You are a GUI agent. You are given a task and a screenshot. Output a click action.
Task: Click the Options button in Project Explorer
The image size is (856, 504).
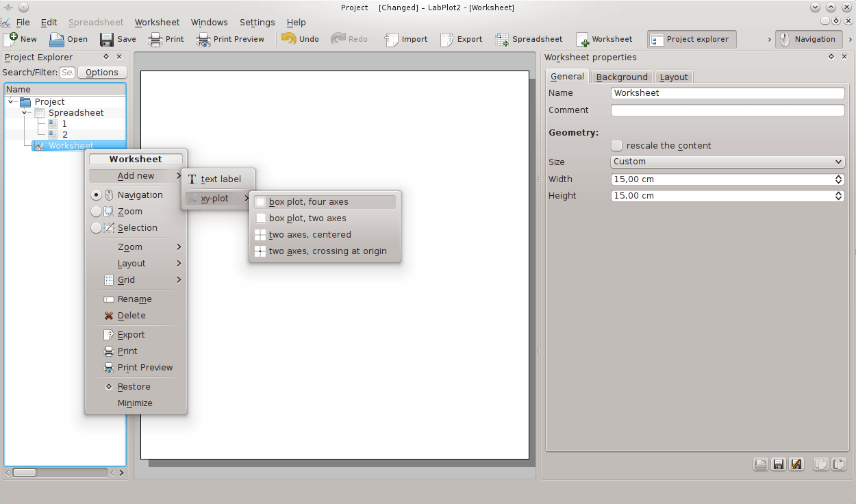(102, 73)
